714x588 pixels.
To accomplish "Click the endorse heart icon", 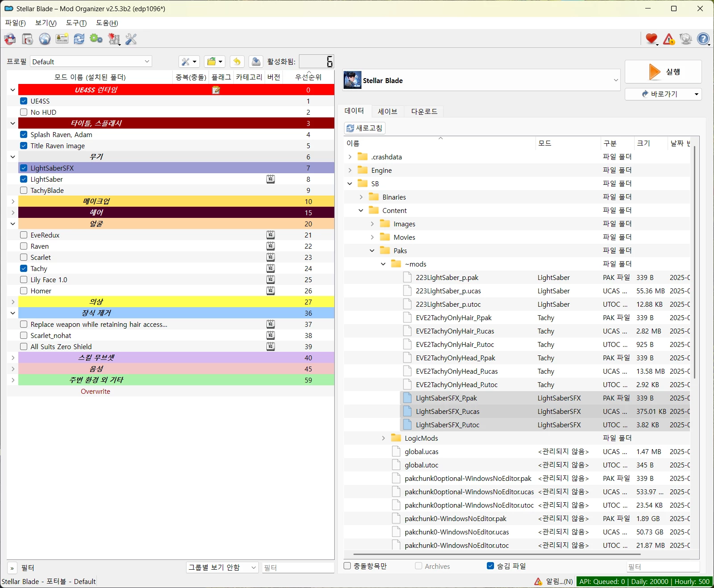I will (652, 39).
